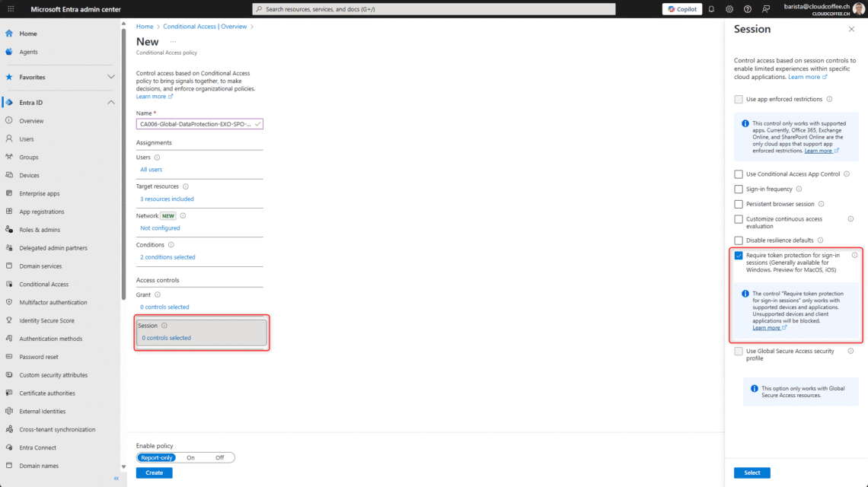Screen dimensions: 868x487
Task: Close the Session panel with X
Action: tap(851, 29)
